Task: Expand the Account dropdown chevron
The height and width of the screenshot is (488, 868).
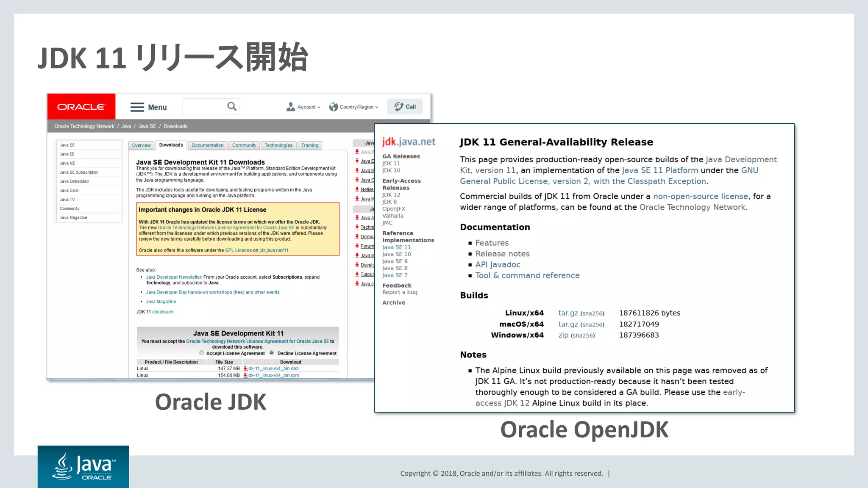Action: click(319, 107)
